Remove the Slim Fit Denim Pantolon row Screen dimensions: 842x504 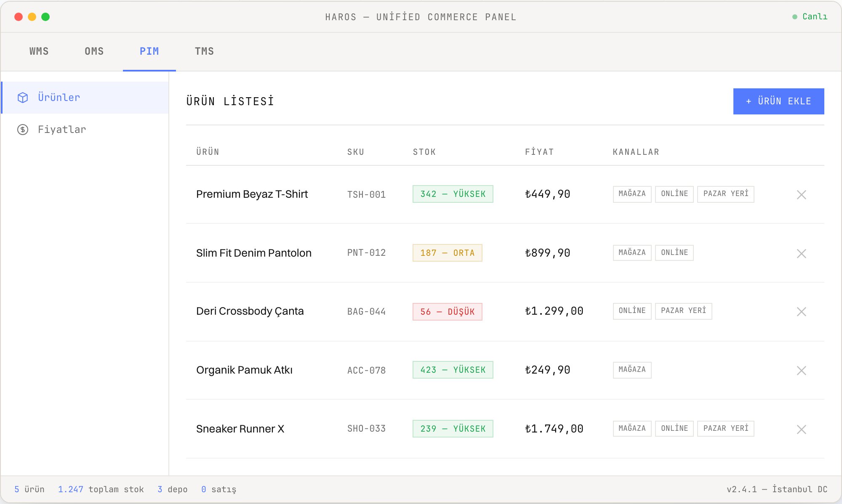click(801, 253)
